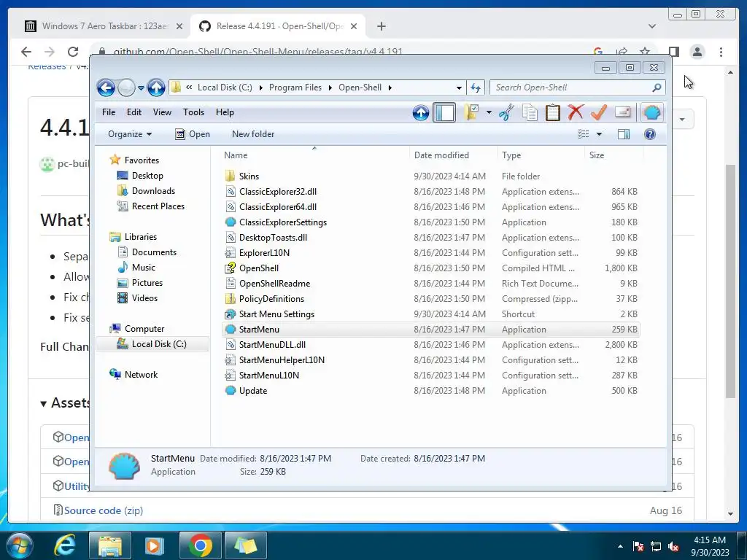The image size is (747, 560).
Task: Click the red X Delete icon
Action: pyautogui.click(x=576, y=113)
